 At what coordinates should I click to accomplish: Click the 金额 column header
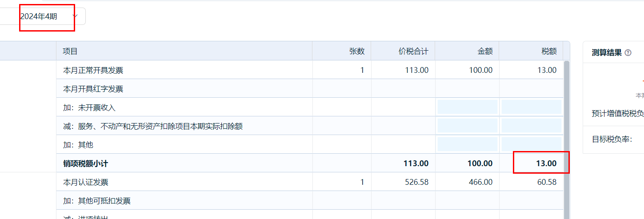click(x=485, y=51)
